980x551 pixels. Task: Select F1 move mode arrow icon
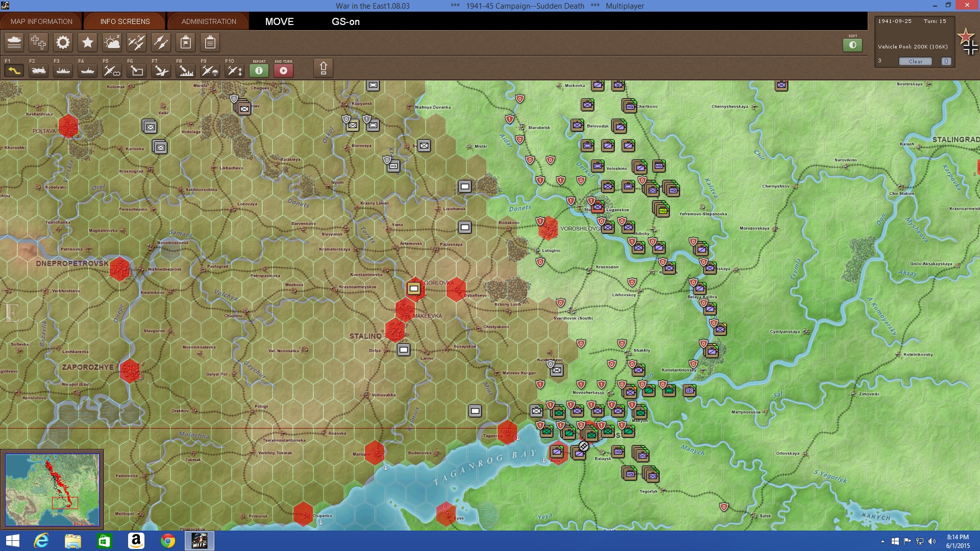pyautogui.click(x=14, y=70)
